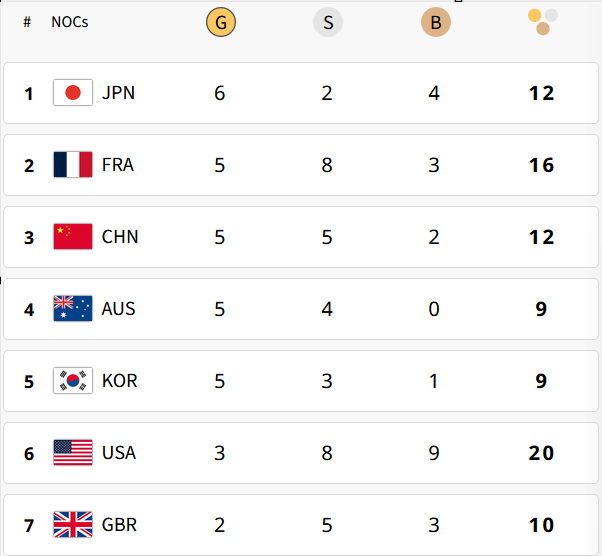Screen dimensions: 602x556
Task: Click the rank number column header
Action: pos(27,22)
